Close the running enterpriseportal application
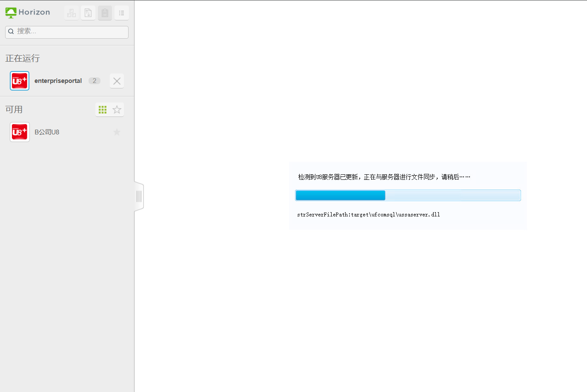The width and height of the screenshot is (587, 392). [117, 81]
